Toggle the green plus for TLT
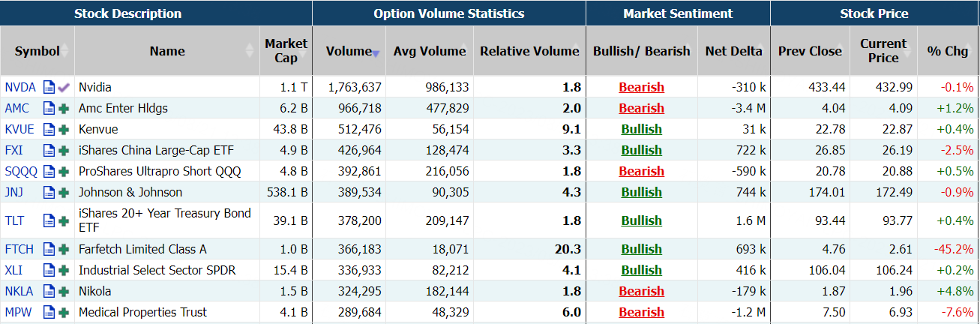This screenshot has height=324, width=980. point(64,220)
